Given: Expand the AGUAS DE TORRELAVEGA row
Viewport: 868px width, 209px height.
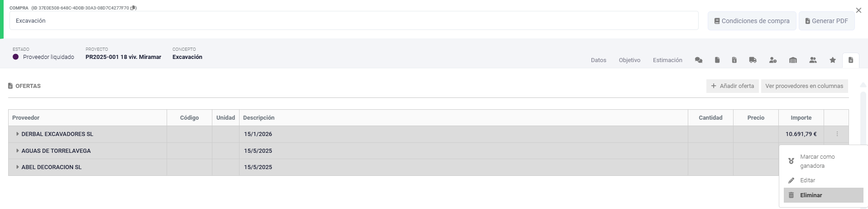Looking at the screenshot, I should point(17,151).
